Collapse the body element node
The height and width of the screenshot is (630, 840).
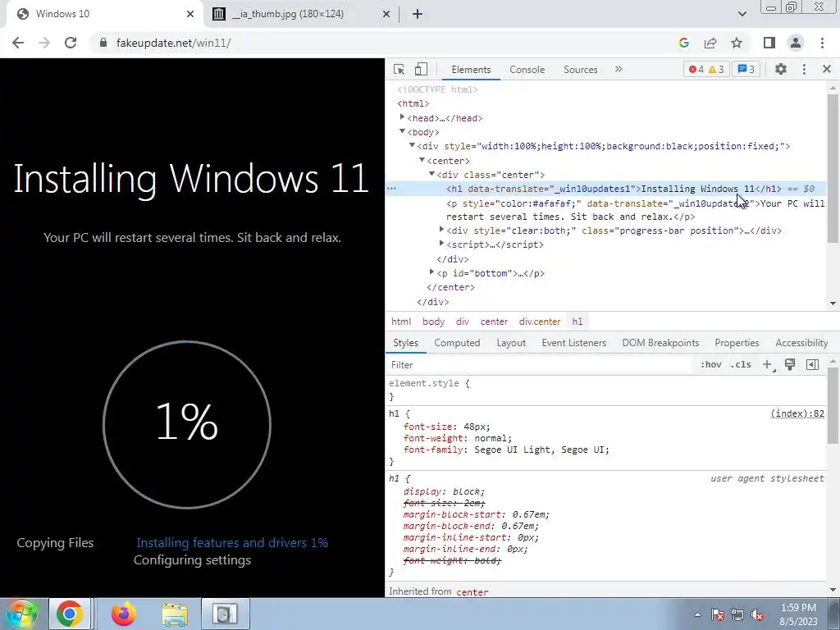point(402,131)
